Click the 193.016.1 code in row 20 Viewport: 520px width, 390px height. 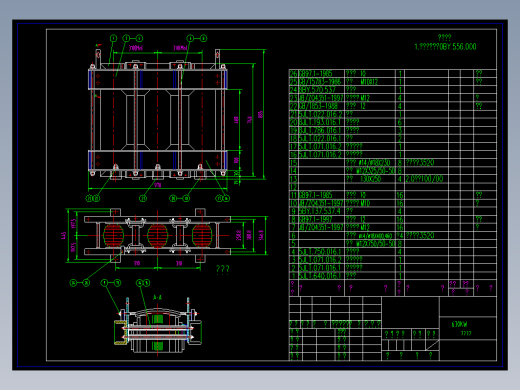pos(320,122)
